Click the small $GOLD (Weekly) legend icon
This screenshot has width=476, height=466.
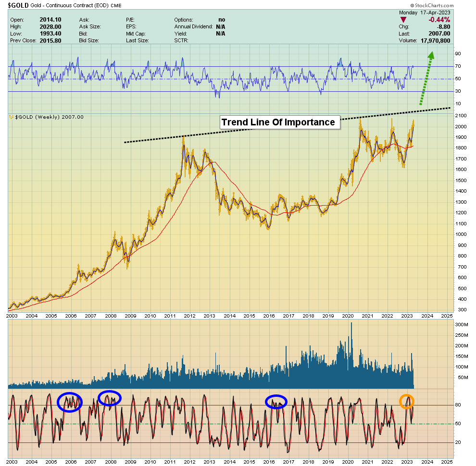coord(11,117)
